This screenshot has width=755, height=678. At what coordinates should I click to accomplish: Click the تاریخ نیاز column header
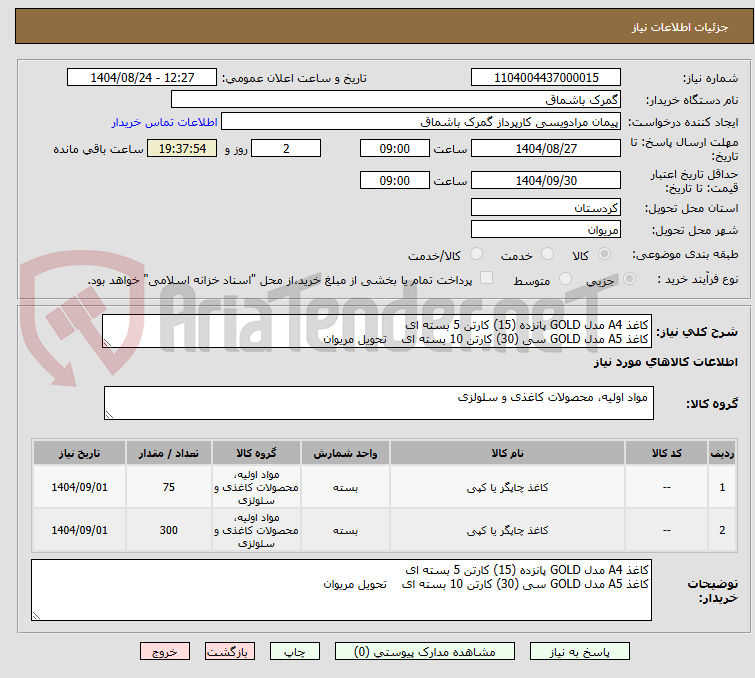point(79,453)
